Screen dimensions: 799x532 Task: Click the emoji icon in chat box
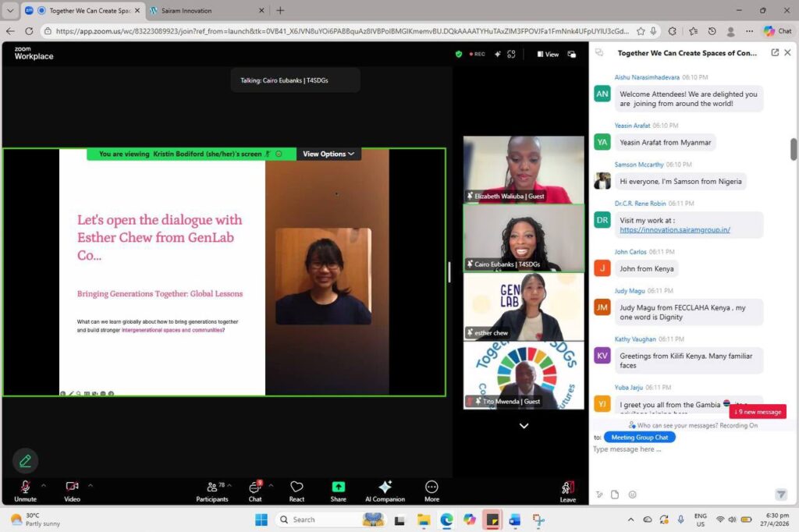pos(632,495)
